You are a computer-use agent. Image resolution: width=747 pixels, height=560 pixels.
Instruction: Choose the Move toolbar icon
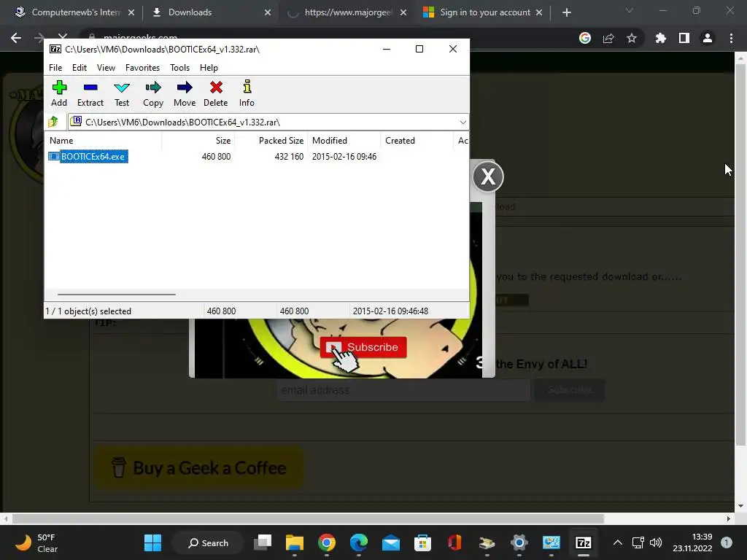coord(185,93)
